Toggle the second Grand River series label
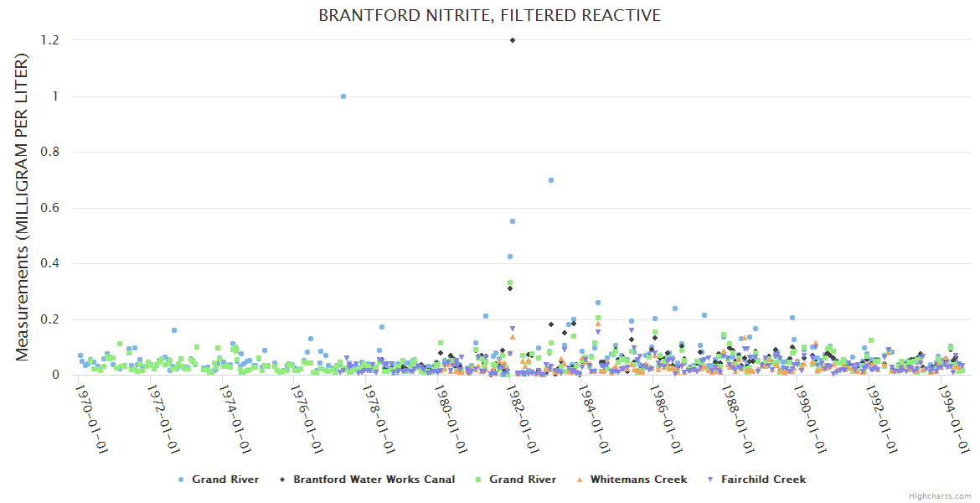Image resolution: width=980 pixels, height=503 pixels. coord(523,480)
